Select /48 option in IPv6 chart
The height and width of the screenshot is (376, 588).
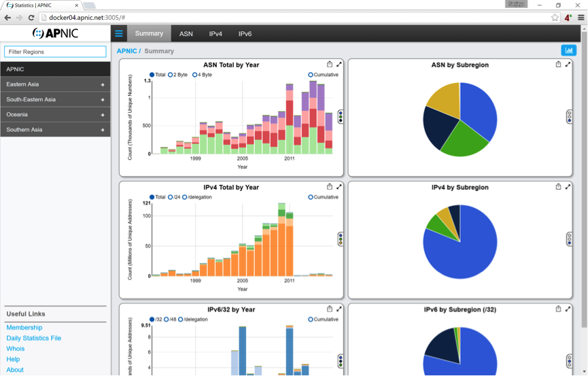click(170, 320)
